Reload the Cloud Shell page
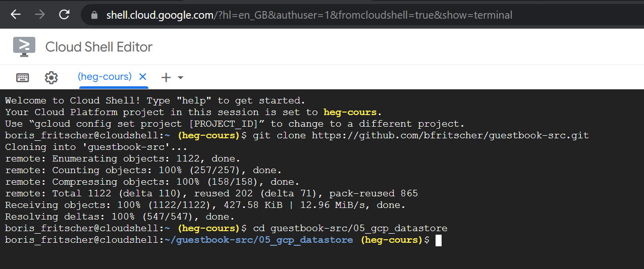Image resolution: width=644 pixels, height=269 pixels. (64, 15)
